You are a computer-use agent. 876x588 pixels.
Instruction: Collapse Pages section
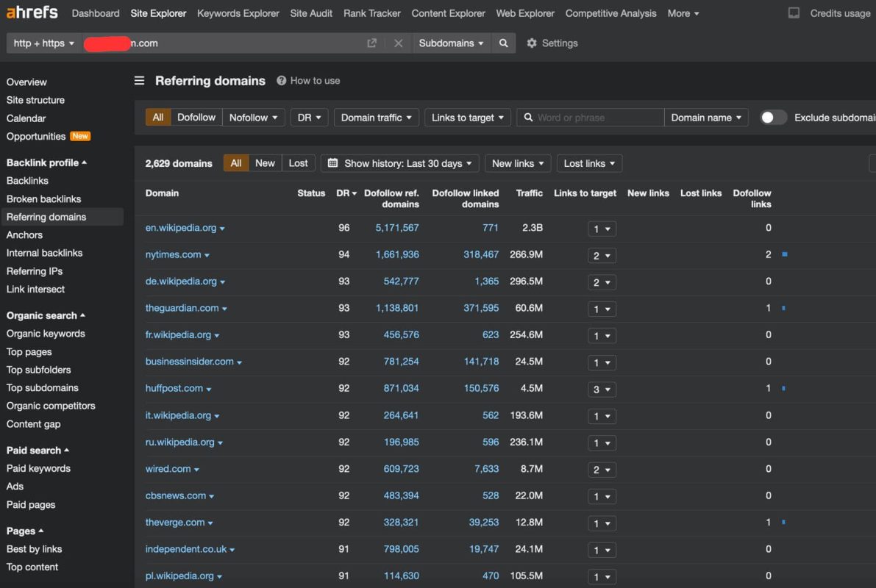[25, 531]
